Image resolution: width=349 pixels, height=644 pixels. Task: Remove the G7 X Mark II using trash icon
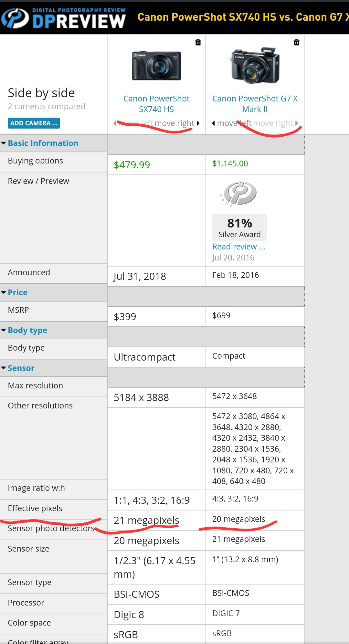[296, 42]
